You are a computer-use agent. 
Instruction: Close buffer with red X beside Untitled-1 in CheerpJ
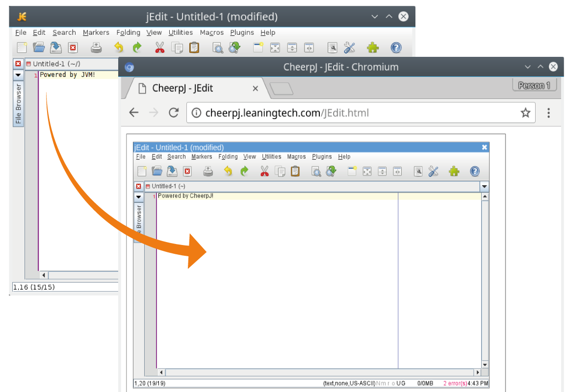139,186
